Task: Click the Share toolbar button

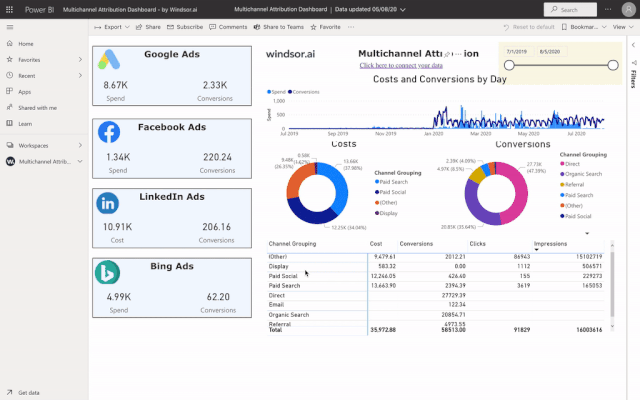Action: [x=148, y=27]
